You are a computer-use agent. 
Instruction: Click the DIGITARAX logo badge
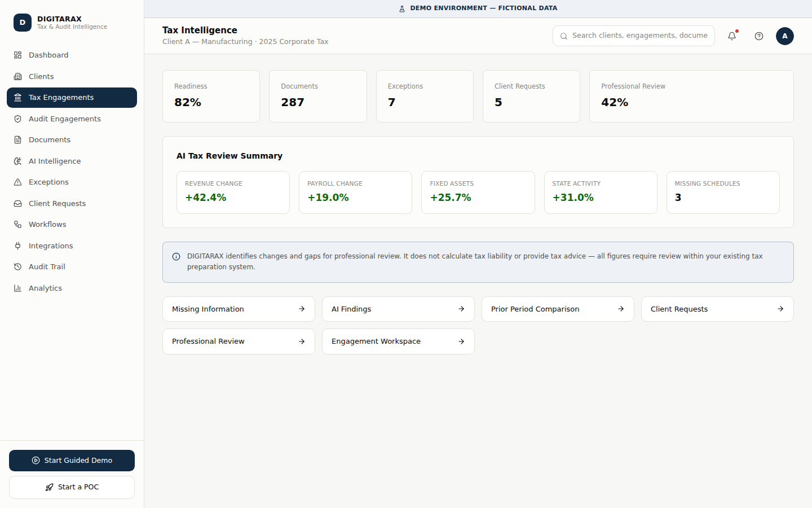point(23,23)
